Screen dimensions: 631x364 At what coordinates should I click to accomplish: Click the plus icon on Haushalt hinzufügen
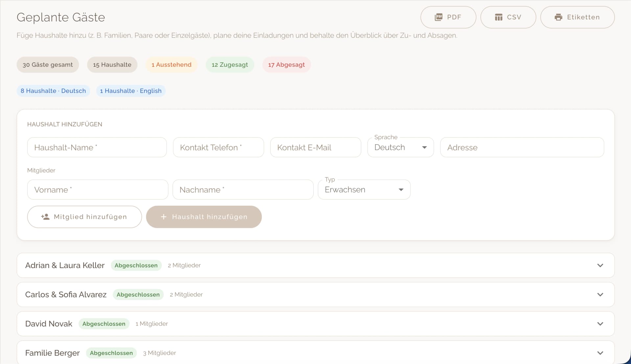point(164,217)
